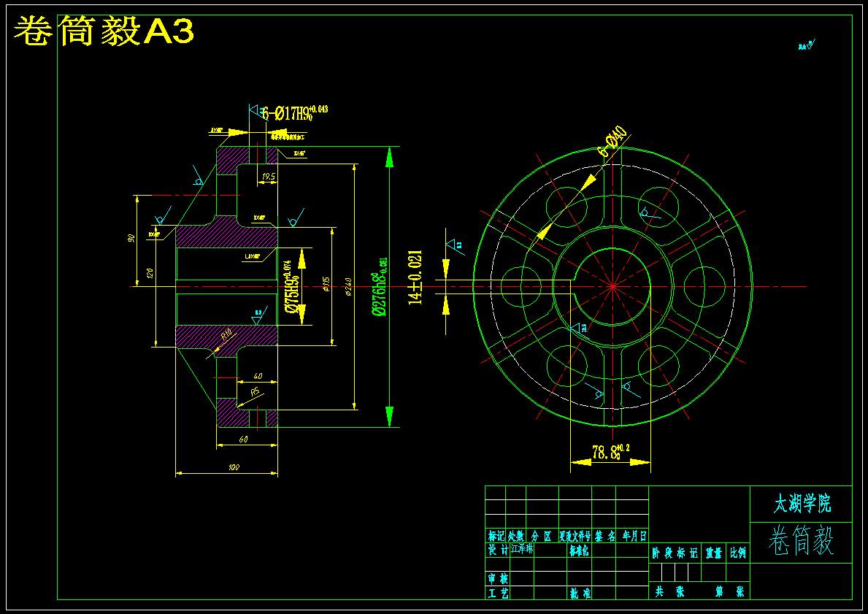Click the '年月日' title block cell
Image resolution: width=868 pixels, height=614 pixels.
(x=634, y=536)
